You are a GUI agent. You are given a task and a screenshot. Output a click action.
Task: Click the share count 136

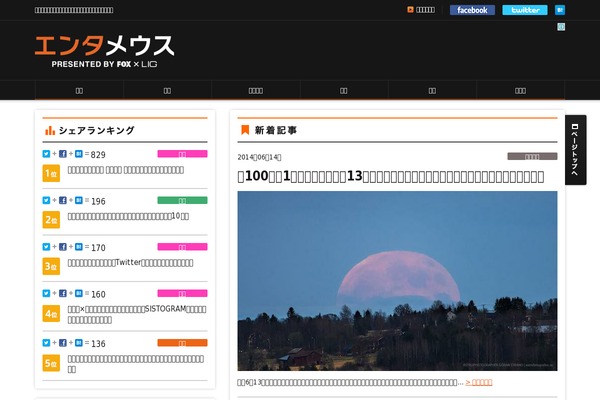[x=98, y=344]
